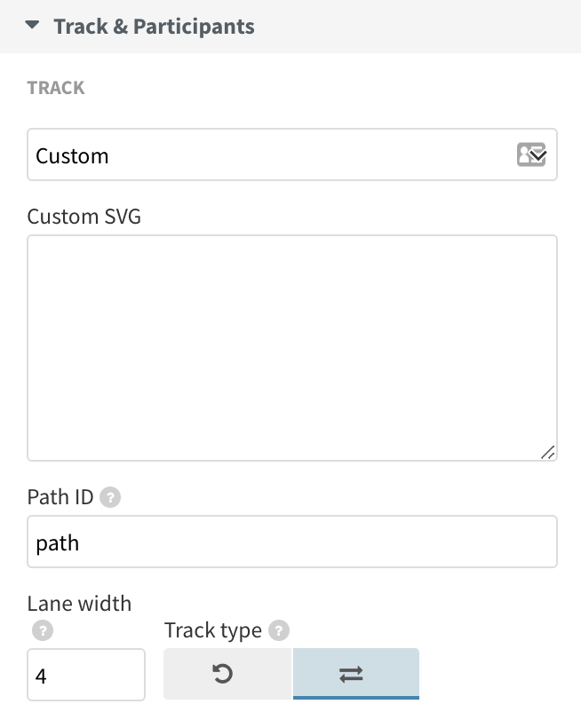The height and width of the screenshot is (728, 581).
Task: Open the Custom track dropdown
Action: (x=291, y=154)
